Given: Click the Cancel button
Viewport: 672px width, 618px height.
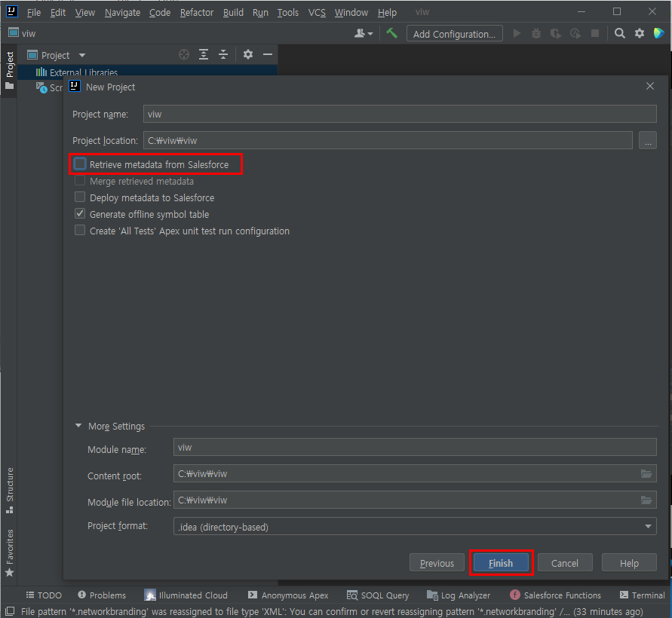Looking at the screenshot, I should pos(565,563).
